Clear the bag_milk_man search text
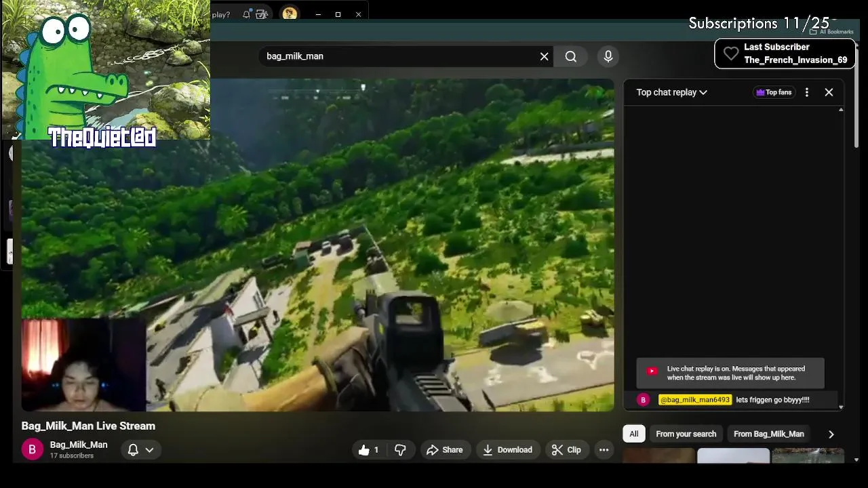The height and width of the screenshot is (488, 868). [x=544, y=56]
